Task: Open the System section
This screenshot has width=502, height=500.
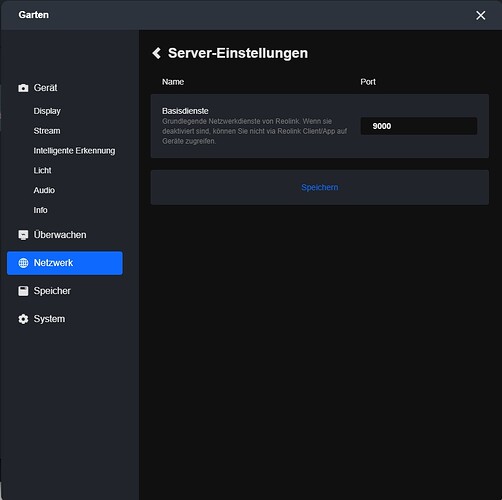Action: (49, 319)
